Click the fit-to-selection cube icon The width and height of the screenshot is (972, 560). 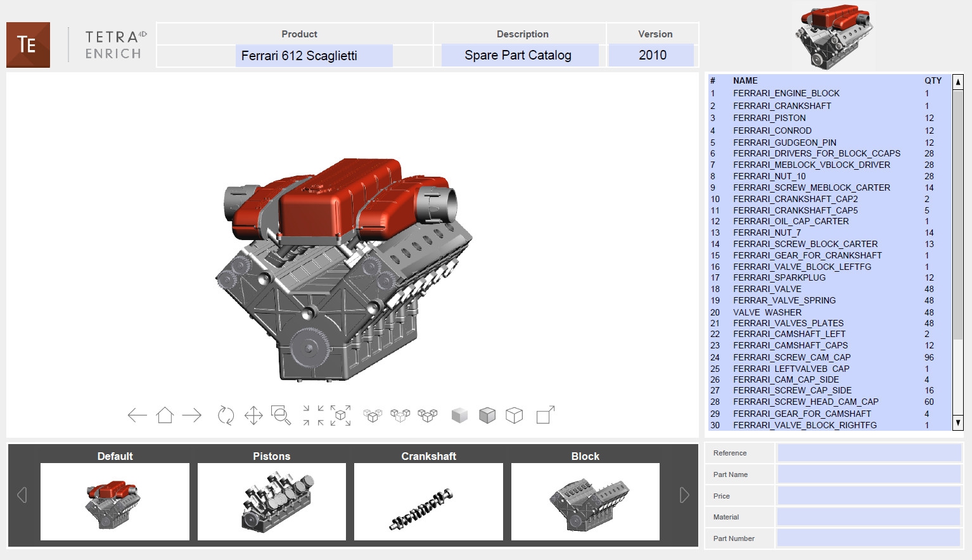tap(341, 416)
